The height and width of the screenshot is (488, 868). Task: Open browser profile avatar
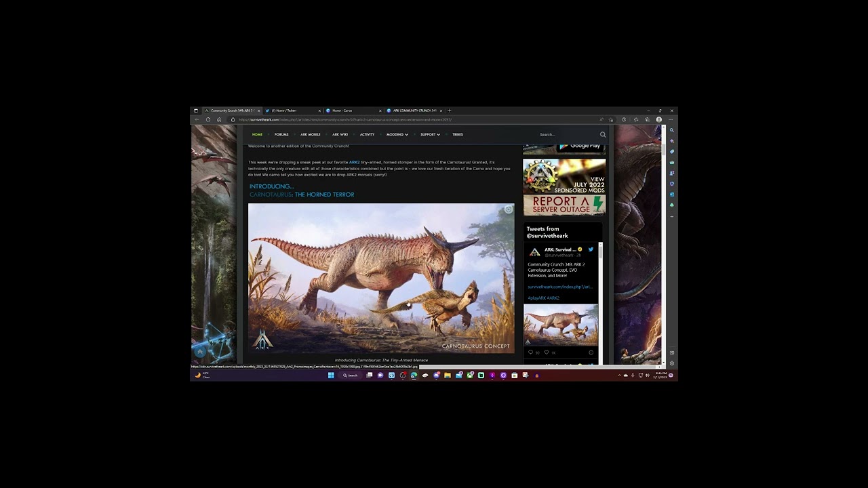(658, 119)
